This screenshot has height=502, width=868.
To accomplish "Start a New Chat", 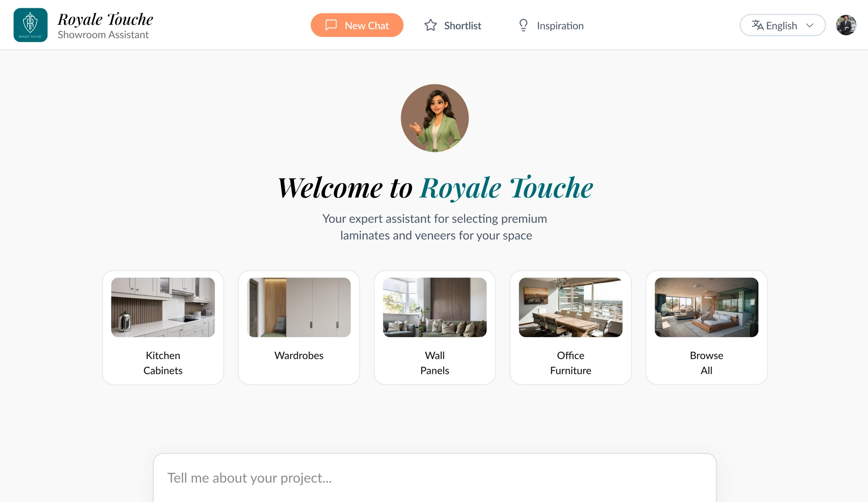I will click(x=357, y=25).
